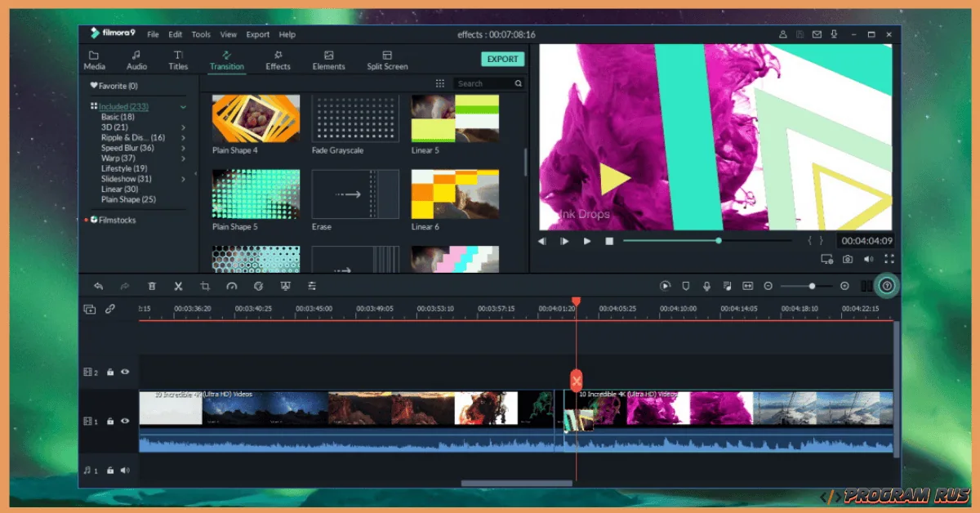
Task: Mute audio track 1 speaker icon
Action: click(125, 470)
